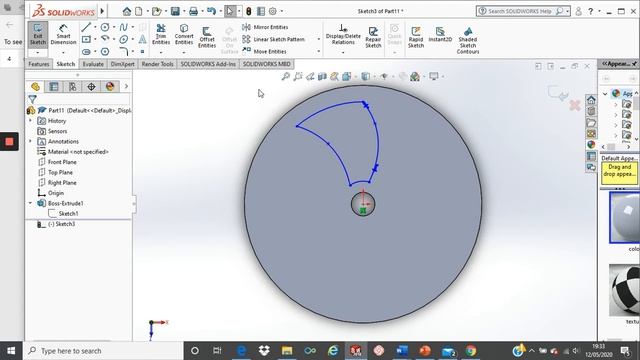Screen dimensions: 640x360
Task: Open Trim Entities dropdown arrow
Action: click(161, 52)
